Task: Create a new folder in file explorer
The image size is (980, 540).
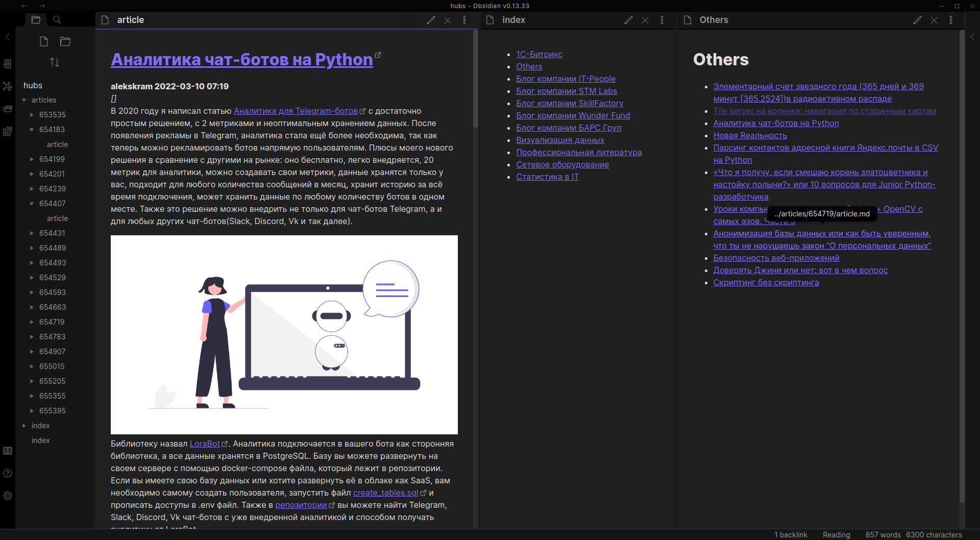Action: (65, 42)
